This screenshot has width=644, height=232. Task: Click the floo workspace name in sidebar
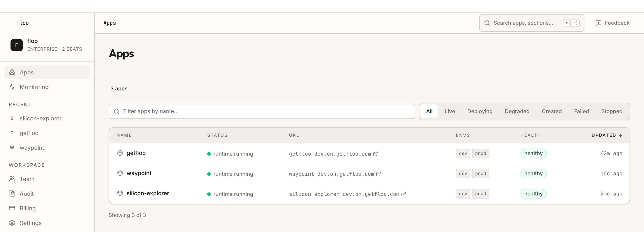pos(32,41)
